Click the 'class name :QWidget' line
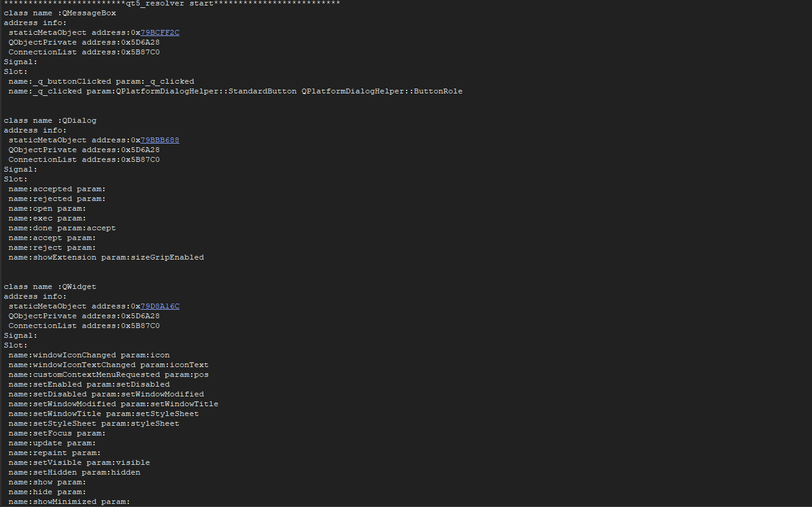 pos(50,286)
